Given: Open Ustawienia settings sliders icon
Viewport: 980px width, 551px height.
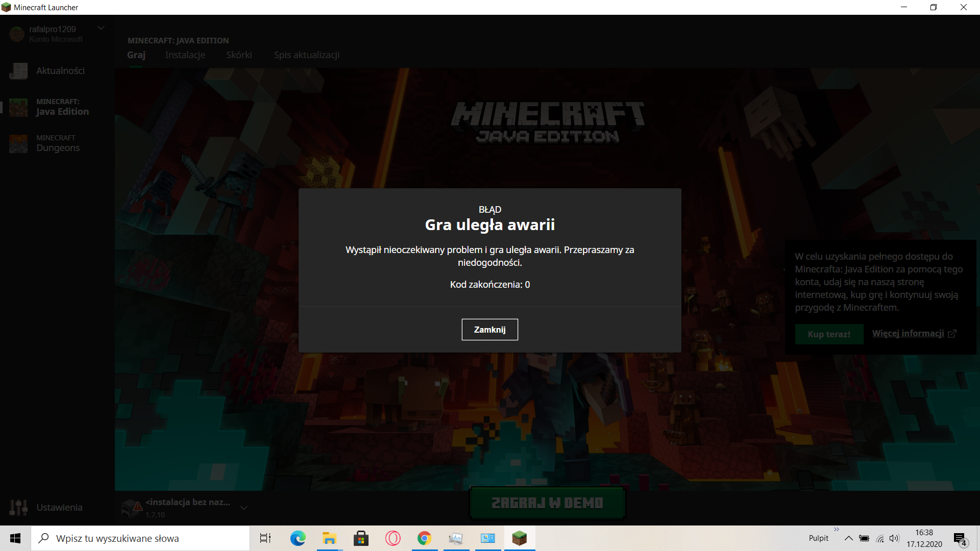Looking at the screenshot, I should 18,507.
